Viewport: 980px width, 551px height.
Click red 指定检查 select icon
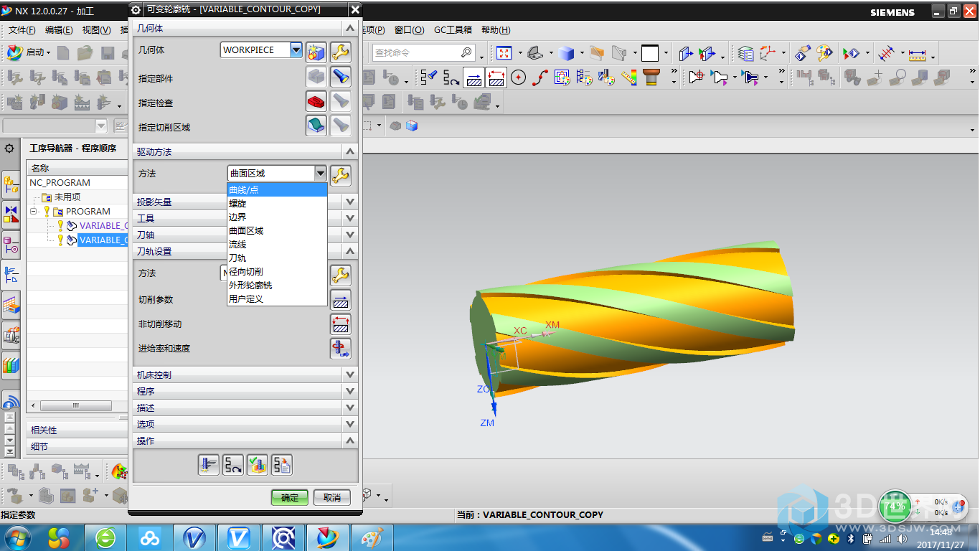click(316, 101)
